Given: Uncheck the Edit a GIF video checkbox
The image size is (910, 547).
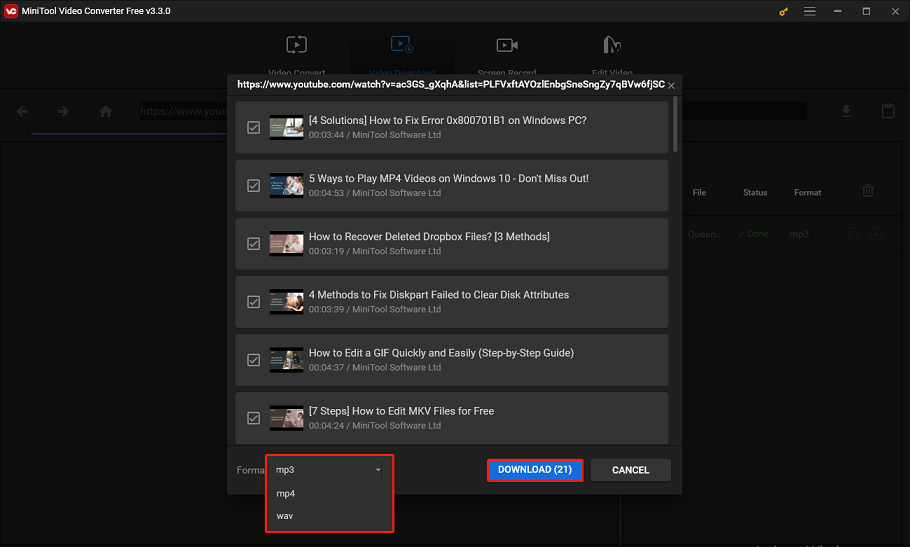Looking at the screenshot, I should click(x=254, y=360).
